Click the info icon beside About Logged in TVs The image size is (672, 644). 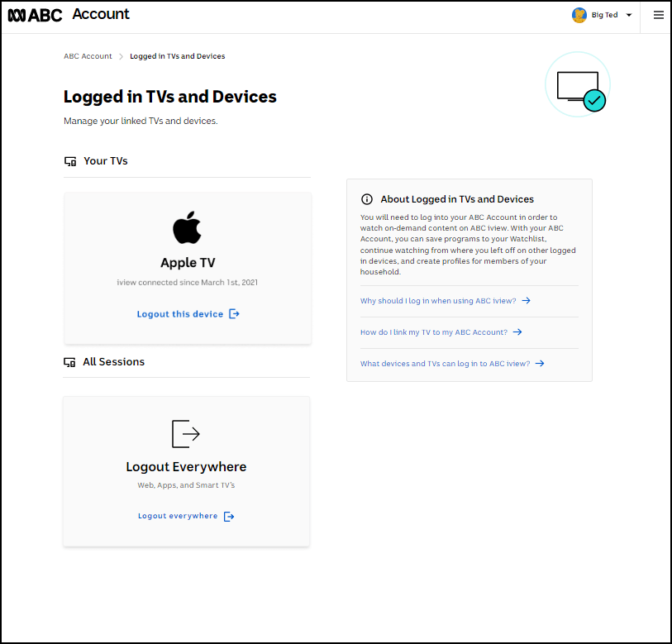pos(367,198)
